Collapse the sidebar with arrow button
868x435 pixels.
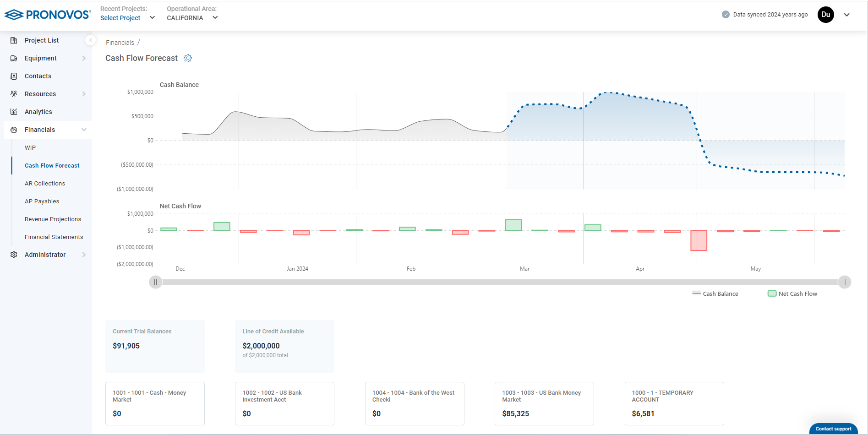(x=90, y=40)
